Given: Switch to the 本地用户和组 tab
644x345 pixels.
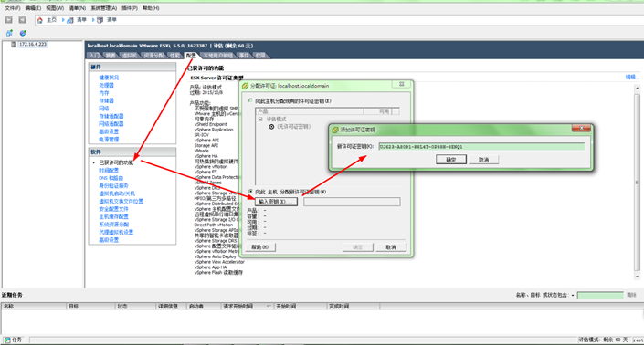Looking at the screenshot, I should [x=218, y=56].
